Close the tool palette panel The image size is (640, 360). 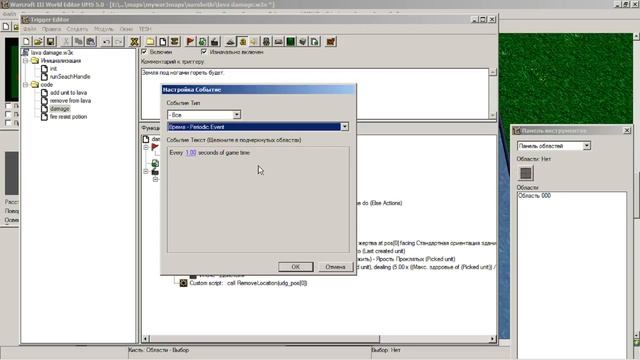(627, 131)
